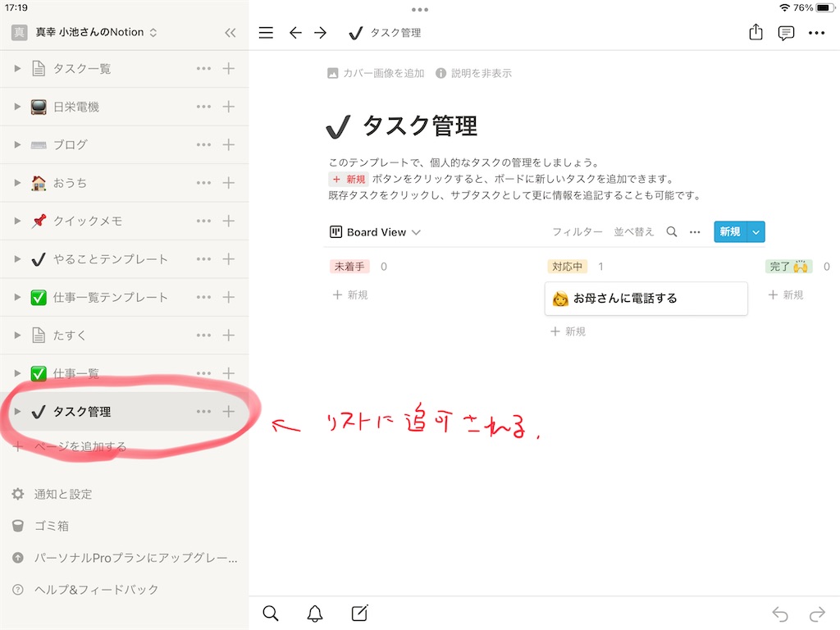Expand the ブログ page tree
Image resolution: width=840 pixels, height=630 pixels.
click(17, 144)
